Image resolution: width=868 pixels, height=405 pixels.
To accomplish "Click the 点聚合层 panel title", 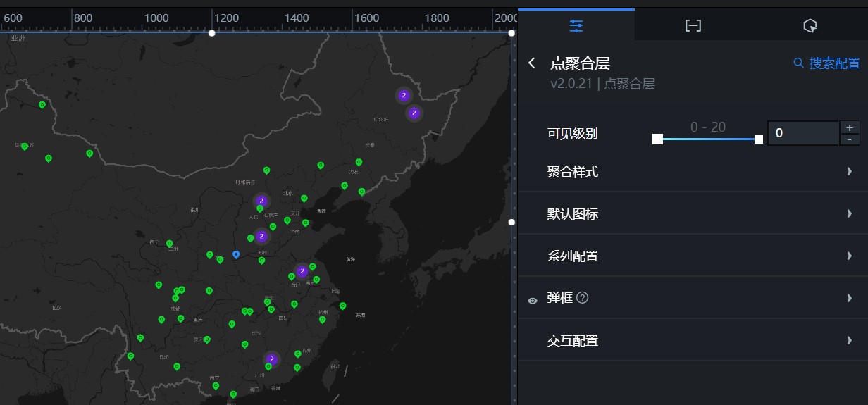I will 580,63.
